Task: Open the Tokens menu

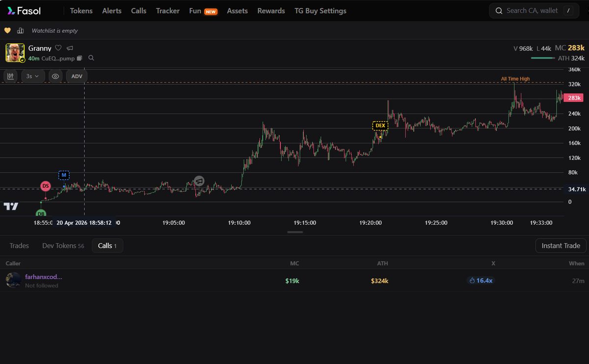Action: coord(81,11)
